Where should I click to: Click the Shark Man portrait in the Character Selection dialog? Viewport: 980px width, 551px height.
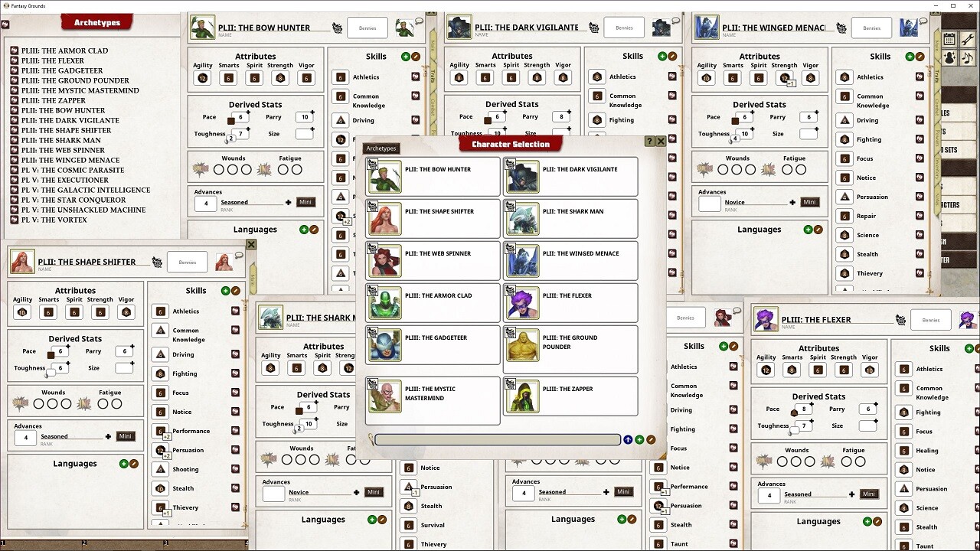pos(521,217)
